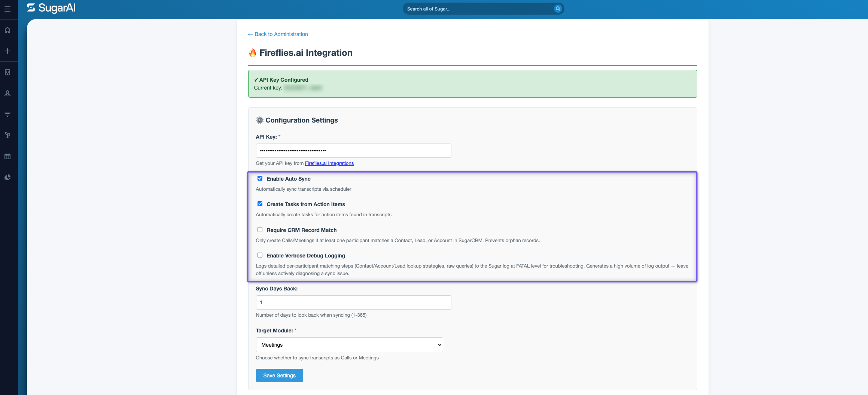Open Opportunities funnel icon in sidebar

click(7, 114)
